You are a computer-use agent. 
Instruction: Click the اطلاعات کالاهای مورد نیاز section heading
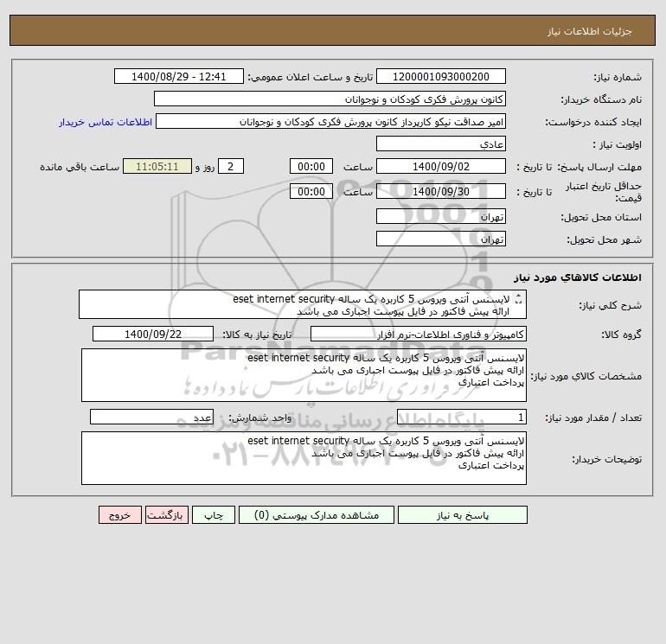coord(578,277)
